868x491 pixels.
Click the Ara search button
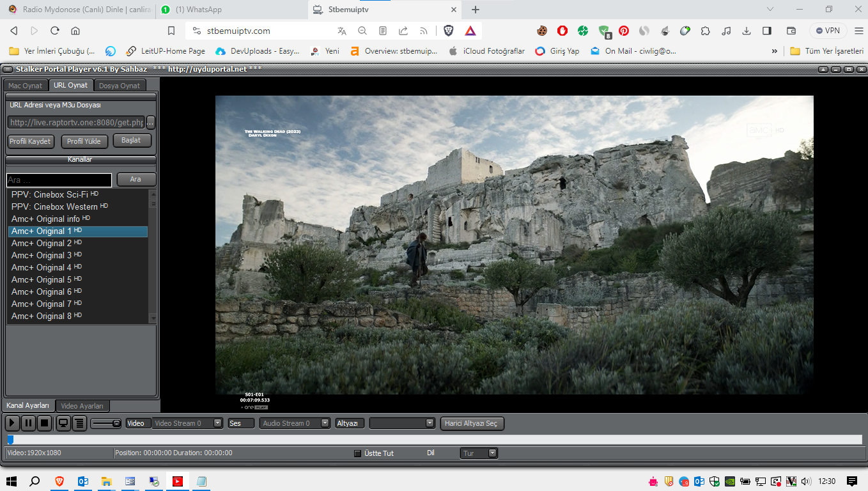click(136, 180)
